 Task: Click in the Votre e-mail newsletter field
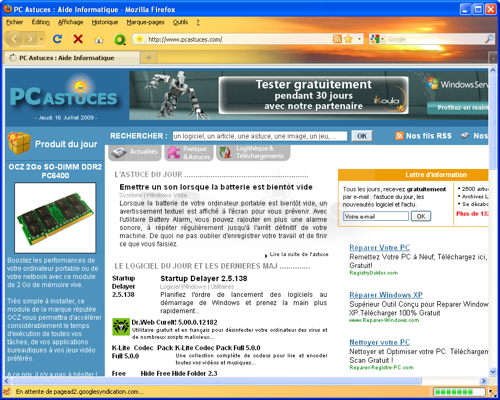click(x=376, y=216)
